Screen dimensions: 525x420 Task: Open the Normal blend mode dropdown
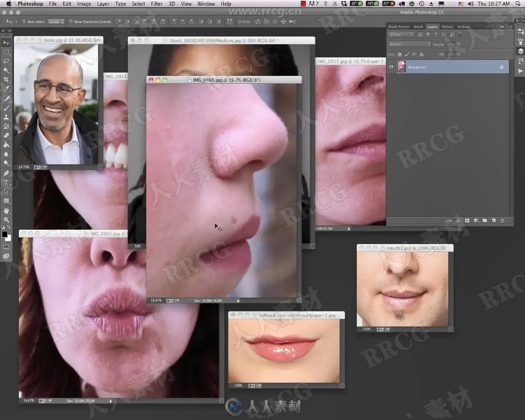pyautogui.click(x=409, y=44)
